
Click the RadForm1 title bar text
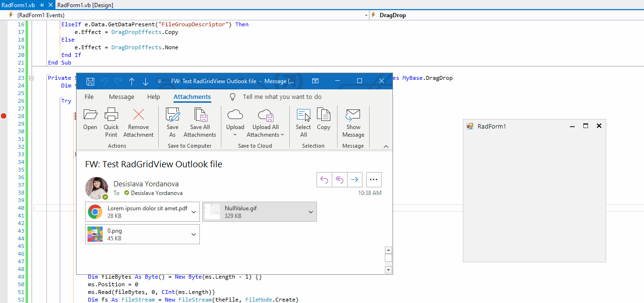tap(491, 126)
